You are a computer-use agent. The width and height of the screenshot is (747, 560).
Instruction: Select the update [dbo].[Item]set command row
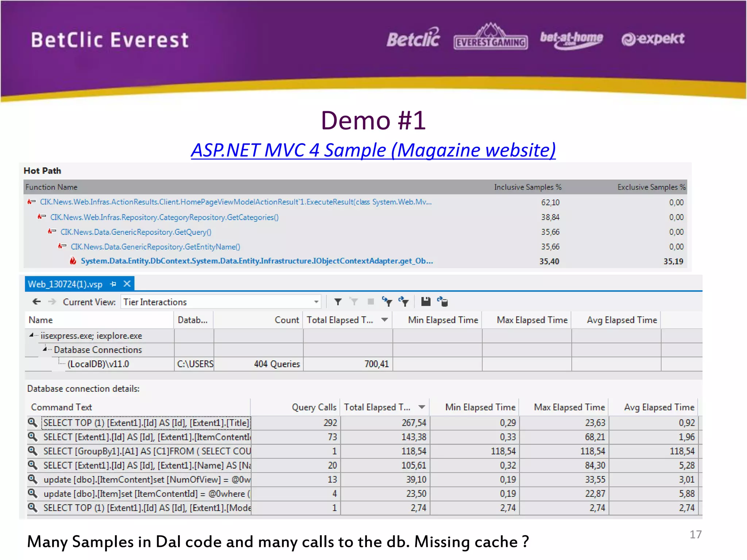147,494
